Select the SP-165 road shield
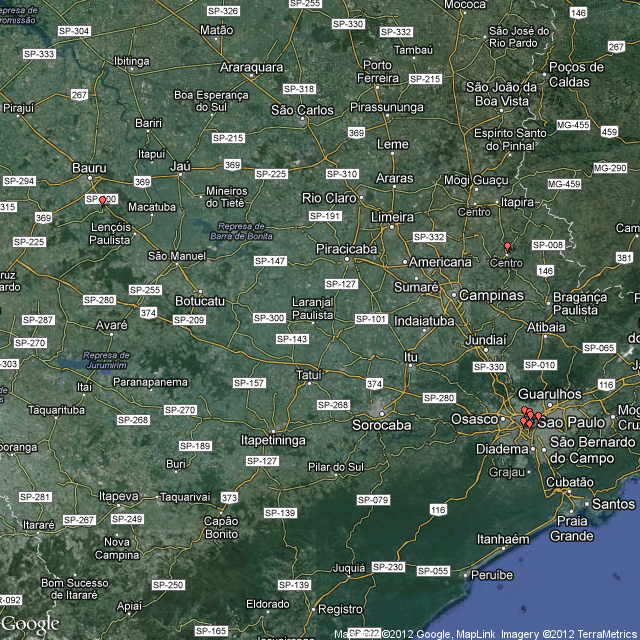The height and width of the screenshot is (640, 640). 210,631
